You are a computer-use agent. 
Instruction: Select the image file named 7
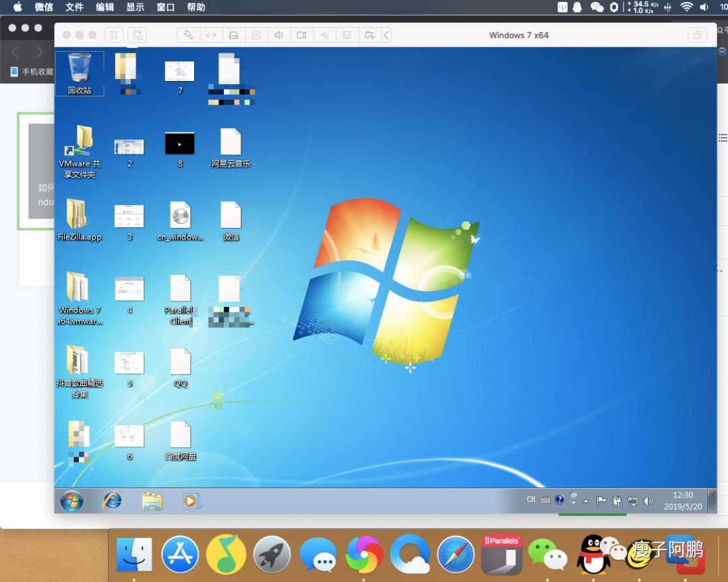coord(180,77)
